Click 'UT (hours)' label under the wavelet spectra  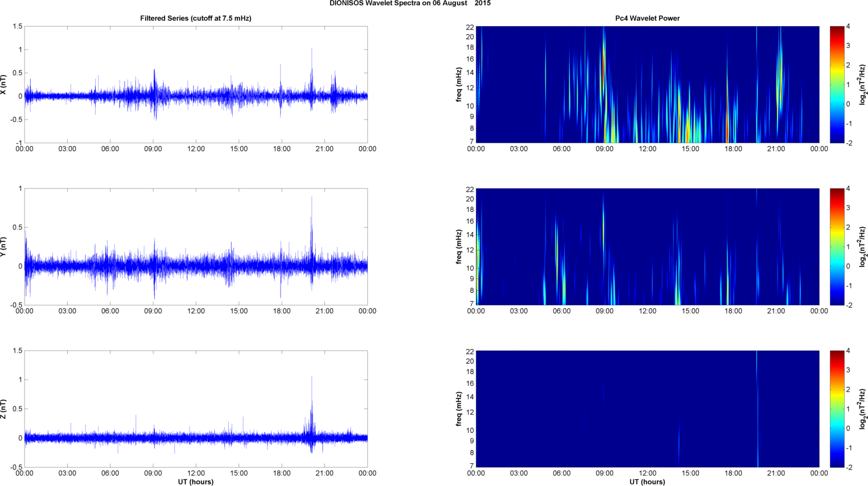647,481
